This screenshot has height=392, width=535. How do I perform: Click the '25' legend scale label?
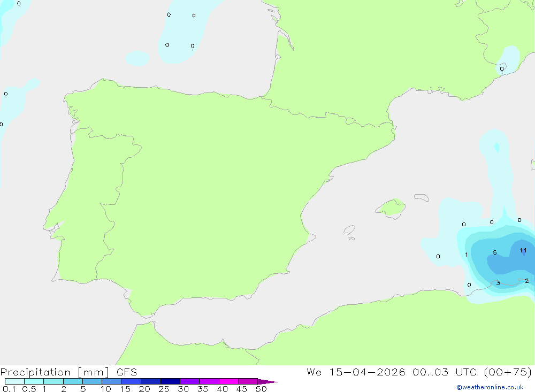(164, 389)
